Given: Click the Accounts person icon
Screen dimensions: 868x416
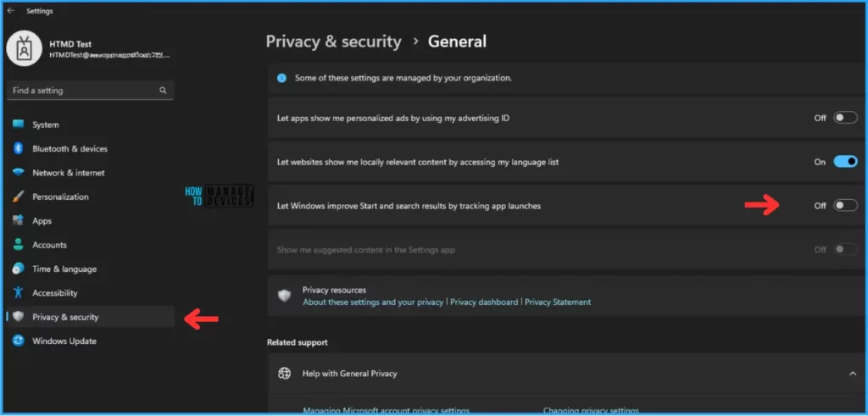Looking at the screenshot, I should [x=19, y=245].
